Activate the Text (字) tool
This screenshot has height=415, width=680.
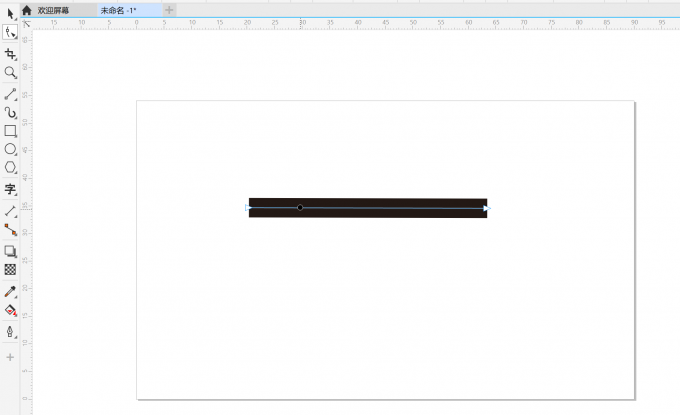click(10, 190)
